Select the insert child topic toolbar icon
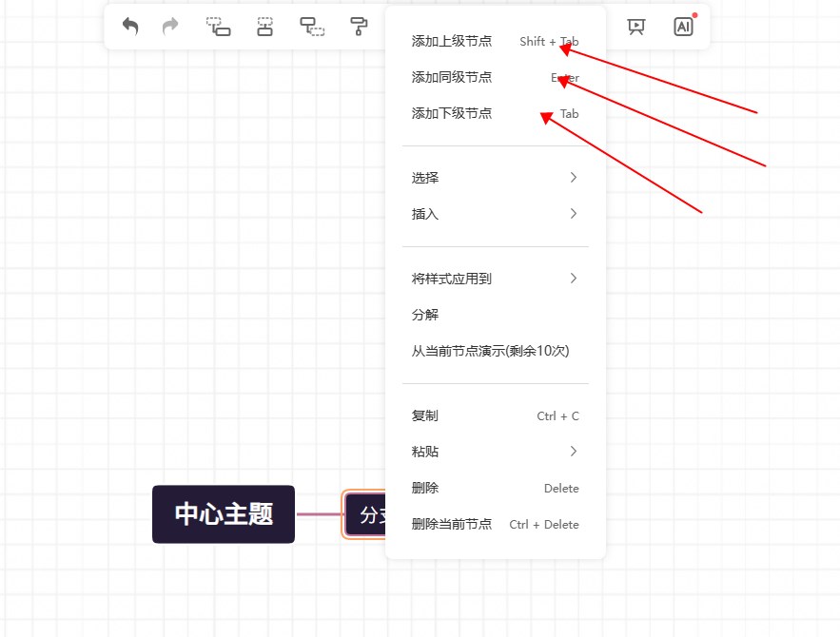840x637 pixels. [x=264, y=27]
